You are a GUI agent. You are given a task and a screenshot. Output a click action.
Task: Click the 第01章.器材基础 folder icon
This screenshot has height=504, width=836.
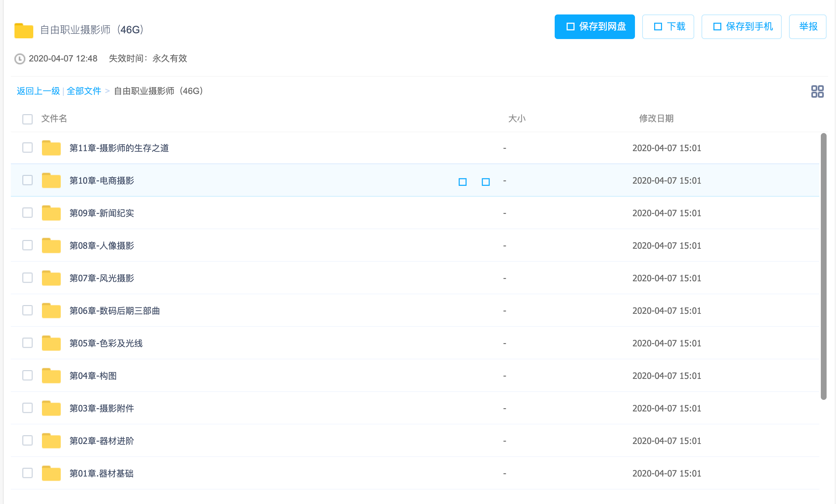click(51, 473)
